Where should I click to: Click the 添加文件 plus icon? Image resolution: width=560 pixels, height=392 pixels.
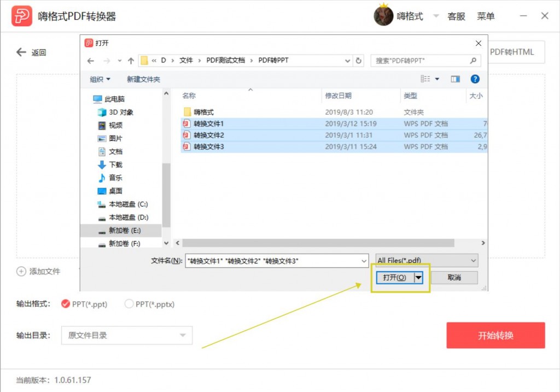click(21, 271)
